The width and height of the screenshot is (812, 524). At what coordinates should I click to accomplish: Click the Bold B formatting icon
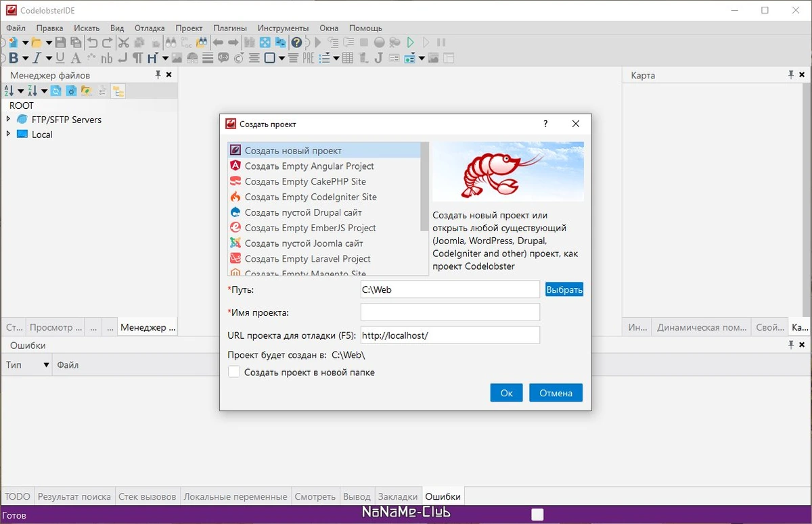(x=14, y=58)
